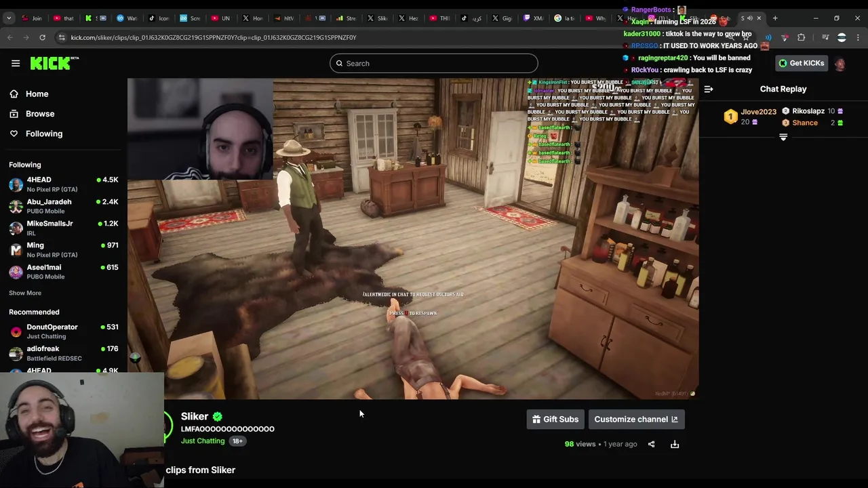The width and height of the screenshot is (868, 488).
Task: Open 4HEAD channel in Following list
Action: tap(63, 184)
